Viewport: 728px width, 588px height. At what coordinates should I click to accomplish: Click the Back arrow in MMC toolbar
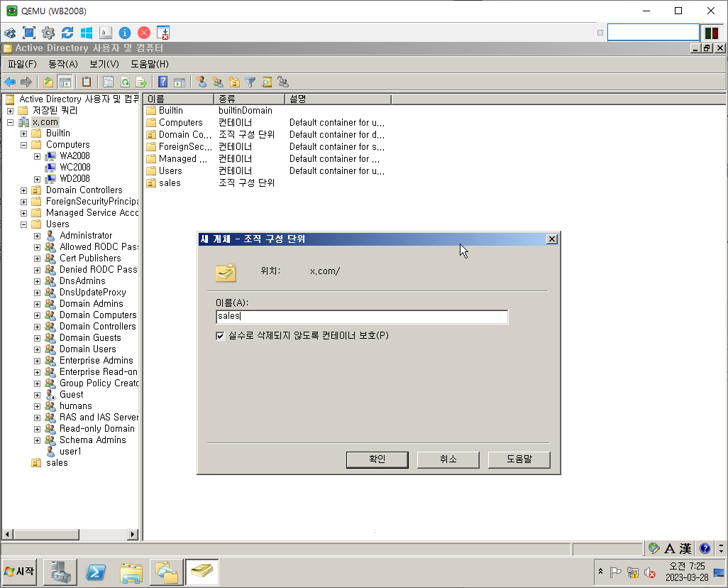click(10, 82)
